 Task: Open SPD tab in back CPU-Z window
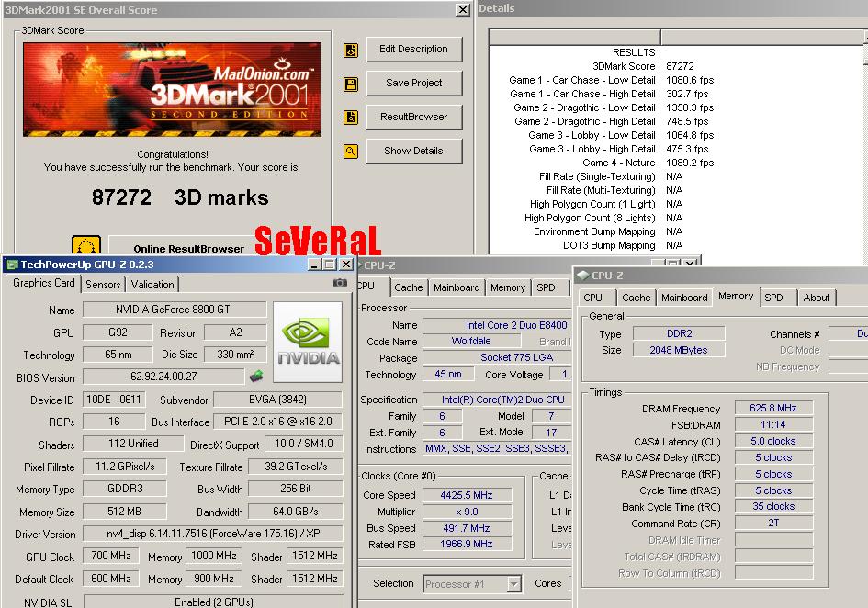pos(546,287)
